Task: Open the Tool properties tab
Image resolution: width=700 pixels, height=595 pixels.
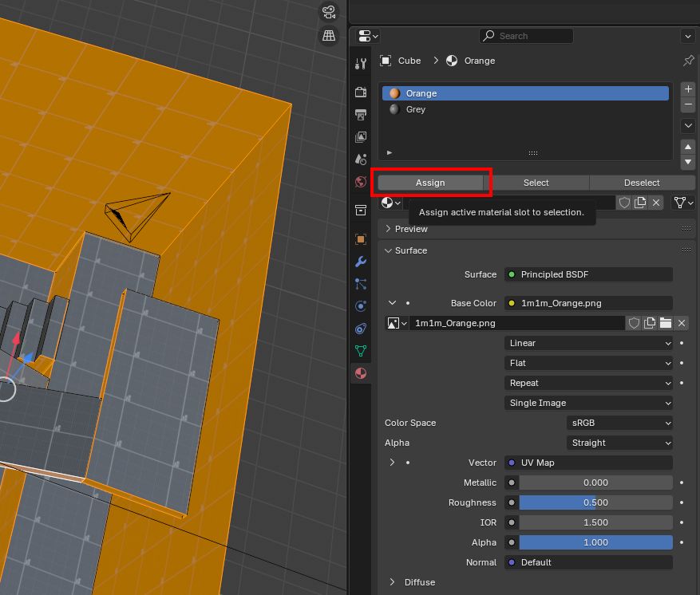Action: (x=361, y=64)
